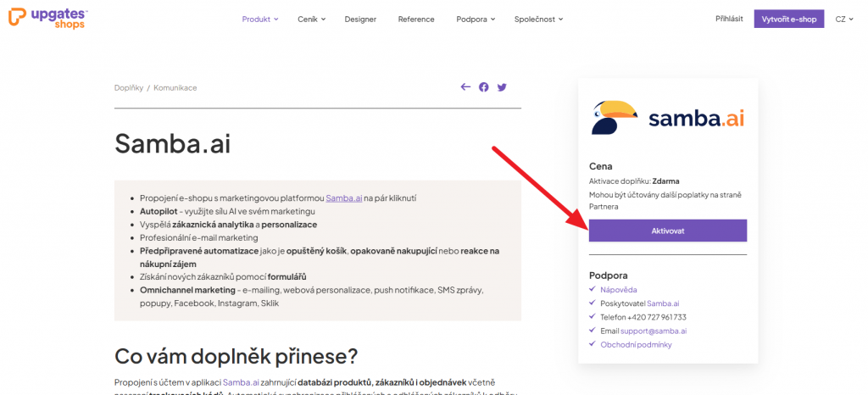Go to the Designer page
868x395 pixels.
pos(360,19)
